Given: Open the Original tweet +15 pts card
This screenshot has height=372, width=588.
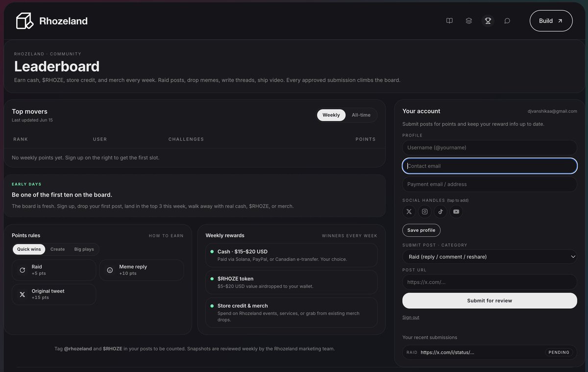Looking at the screenshot, I should (54, 295).
